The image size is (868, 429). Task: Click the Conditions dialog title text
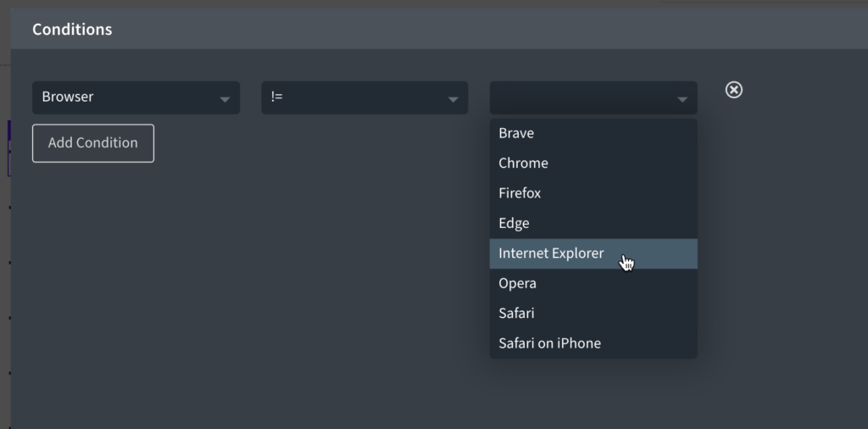(72, 30)
